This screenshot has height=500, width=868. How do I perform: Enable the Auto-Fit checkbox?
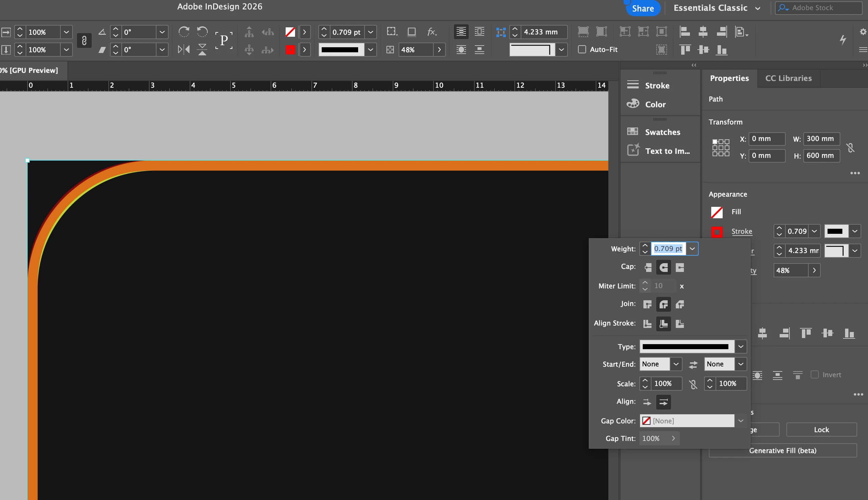tap(582, 50)
